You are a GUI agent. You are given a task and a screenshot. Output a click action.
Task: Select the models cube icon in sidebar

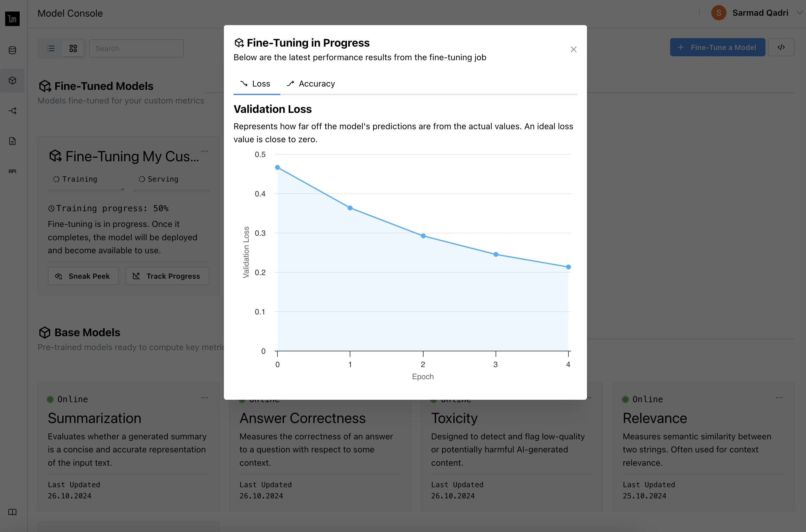pyautogui.click(x=12, y=80)
